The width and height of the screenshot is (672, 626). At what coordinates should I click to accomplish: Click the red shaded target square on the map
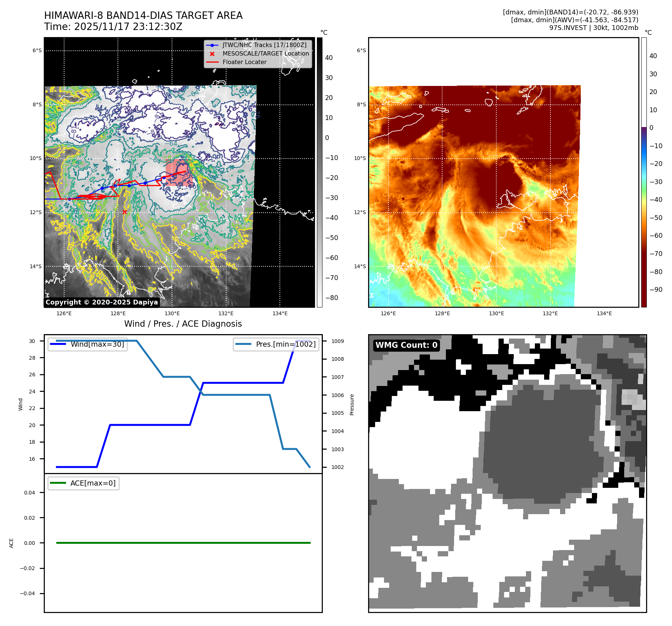[x=178, y=173]
